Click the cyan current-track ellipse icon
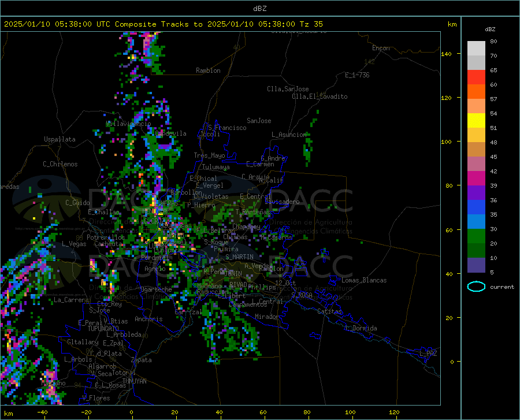The image size is (520, 420). pos(476,287)
